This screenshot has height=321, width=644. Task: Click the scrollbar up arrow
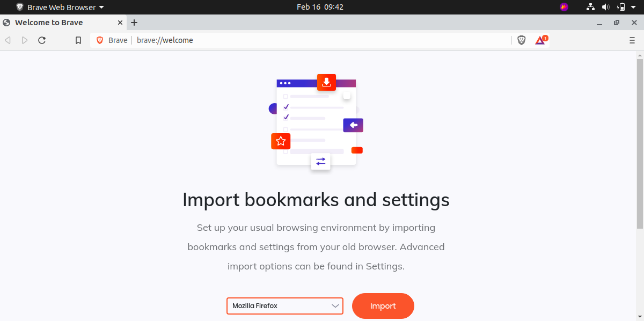639,55
